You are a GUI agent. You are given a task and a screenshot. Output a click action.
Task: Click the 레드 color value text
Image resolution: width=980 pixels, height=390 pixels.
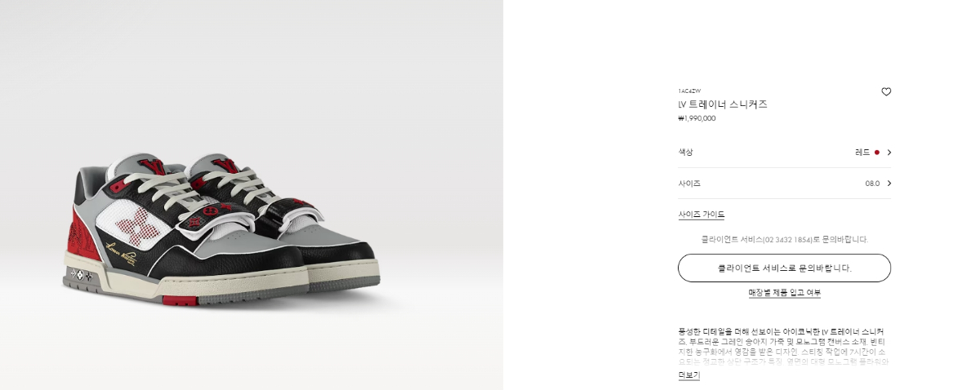pos(862,153)
